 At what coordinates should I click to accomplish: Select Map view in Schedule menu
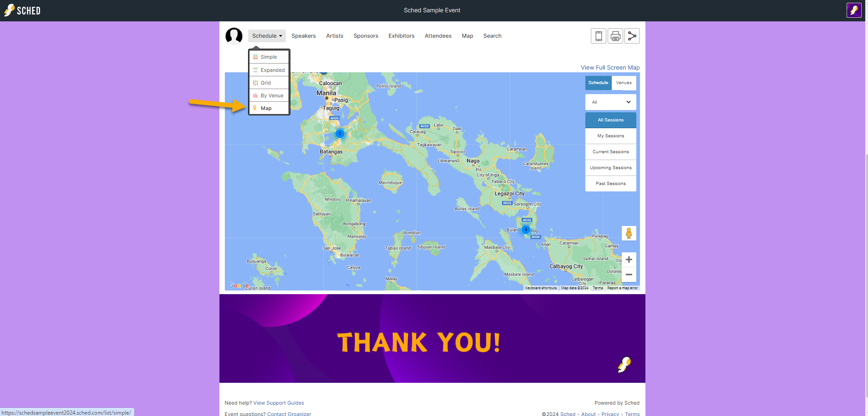point(269,108)
